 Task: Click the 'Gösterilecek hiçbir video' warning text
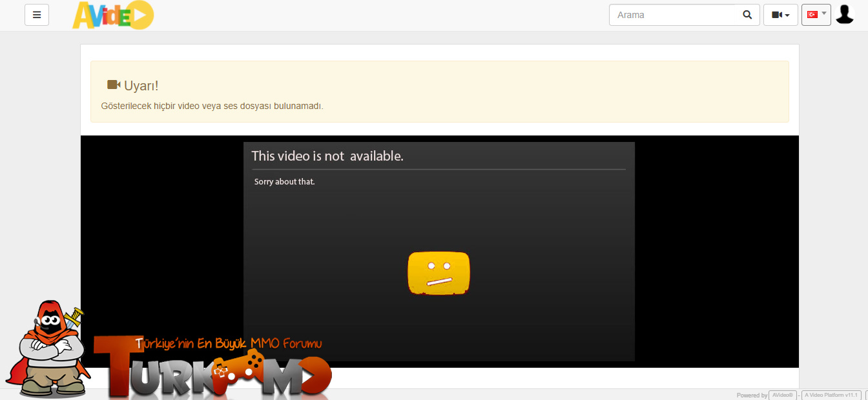(x=212, y=106)
